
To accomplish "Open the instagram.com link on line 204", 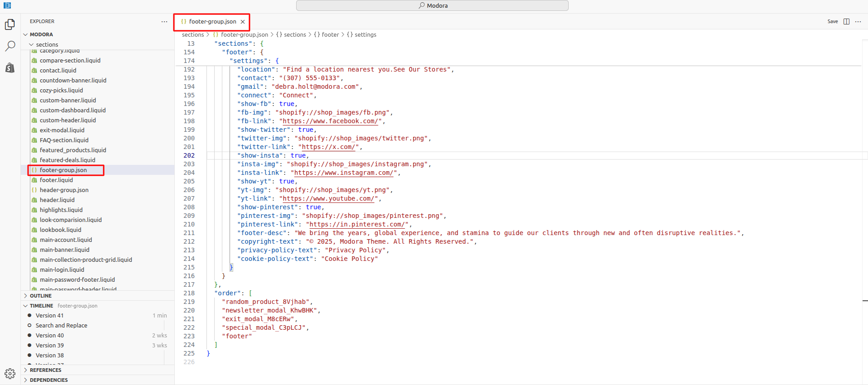I will 344,173.
